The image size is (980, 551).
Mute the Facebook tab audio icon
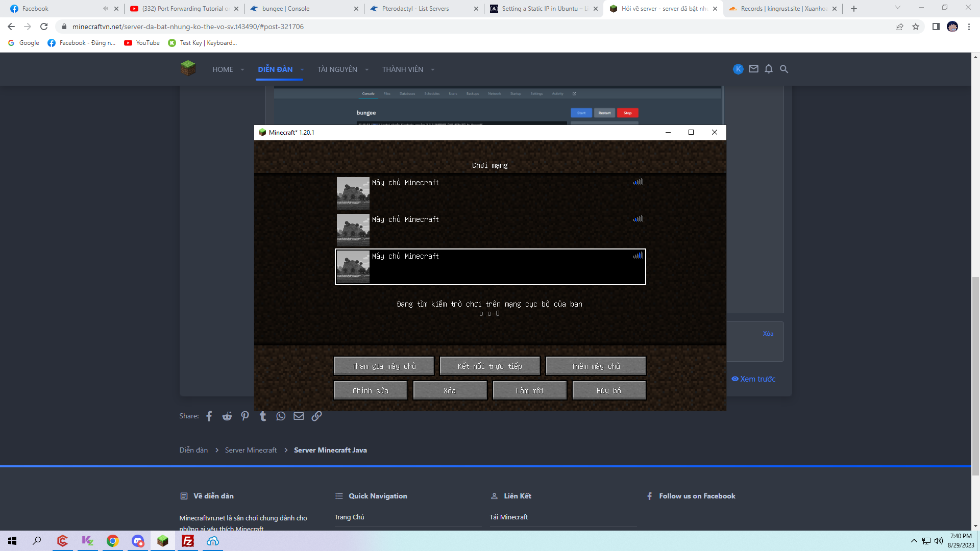(x=105, y=9)
